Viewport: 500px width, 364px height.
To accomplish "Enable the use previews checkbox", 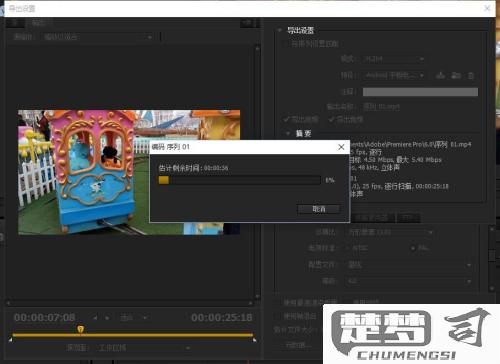I will coord(347,303).
